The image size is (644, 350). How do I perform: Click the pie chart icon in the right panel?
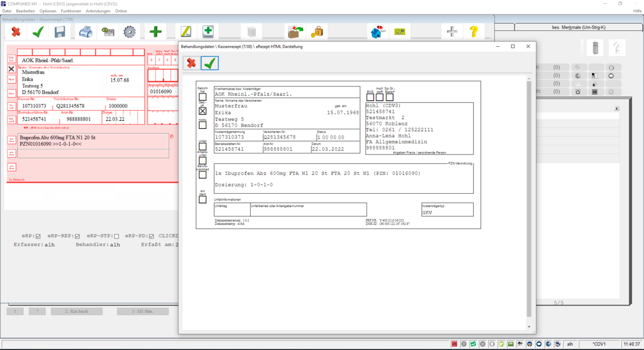tap(578, 76)
